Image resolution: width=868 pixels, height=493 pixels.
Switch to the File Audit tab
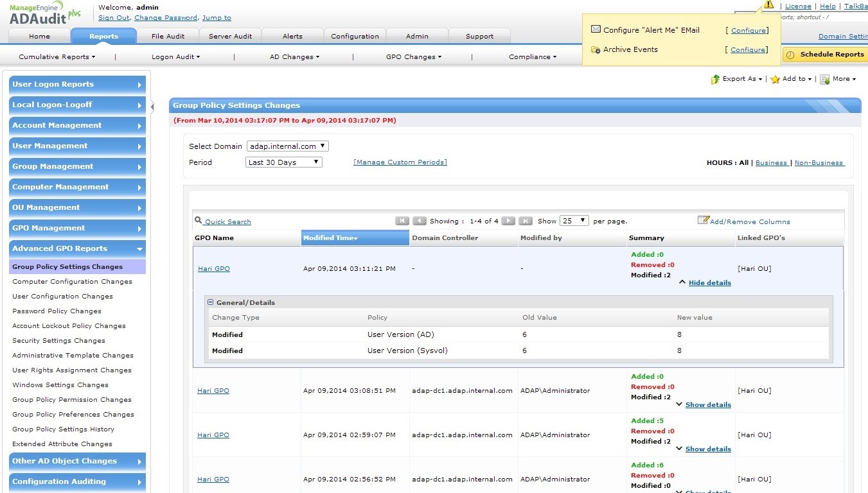[168, 36]
